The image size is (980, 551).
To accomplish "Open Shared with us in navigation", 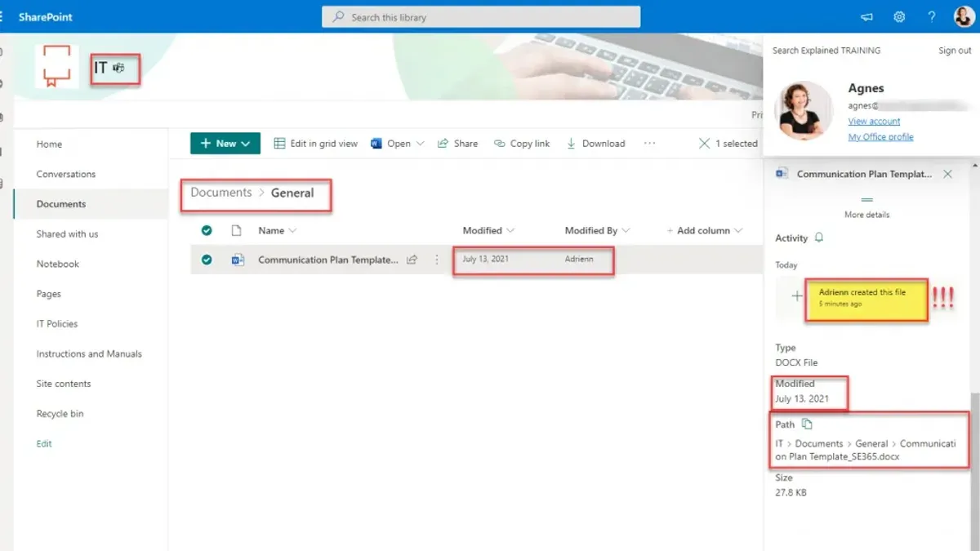I will coord(67,234).
